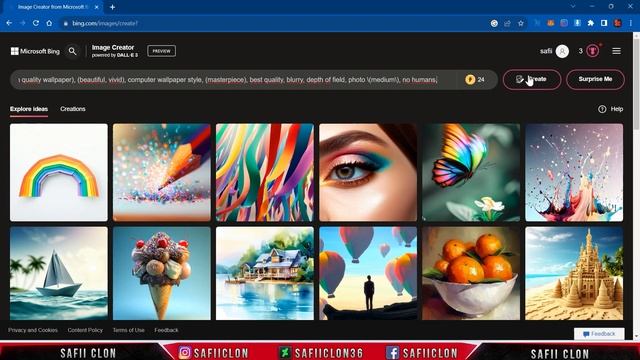640x360 pixels.
Task: Select the Image Creator browser tab
Action: (x=53, y=7)
